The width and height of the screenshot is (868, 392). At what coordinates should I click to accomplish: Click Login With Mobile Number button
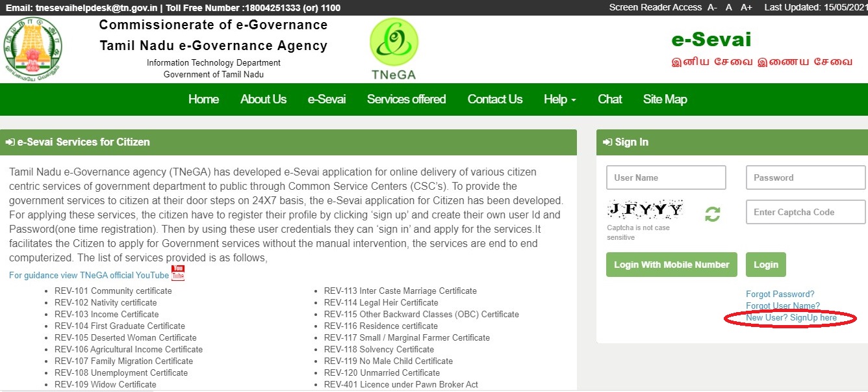click(672, 265)
